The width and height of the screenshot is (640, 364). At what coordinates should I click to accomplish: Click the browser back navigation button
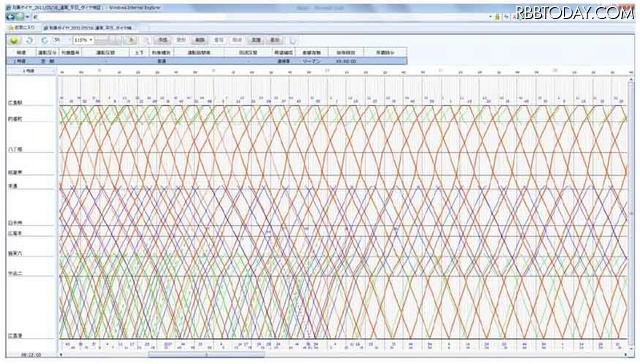pos(11,17)
